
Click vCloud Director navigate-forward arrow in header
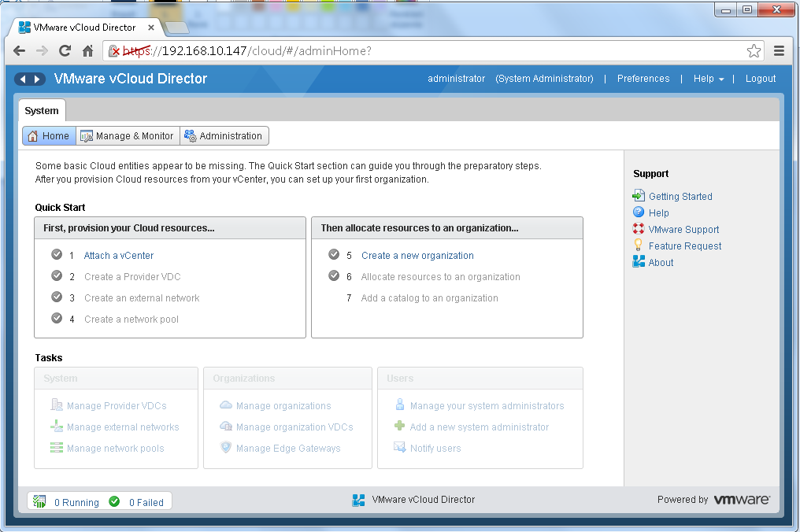(x=37, y=79)
